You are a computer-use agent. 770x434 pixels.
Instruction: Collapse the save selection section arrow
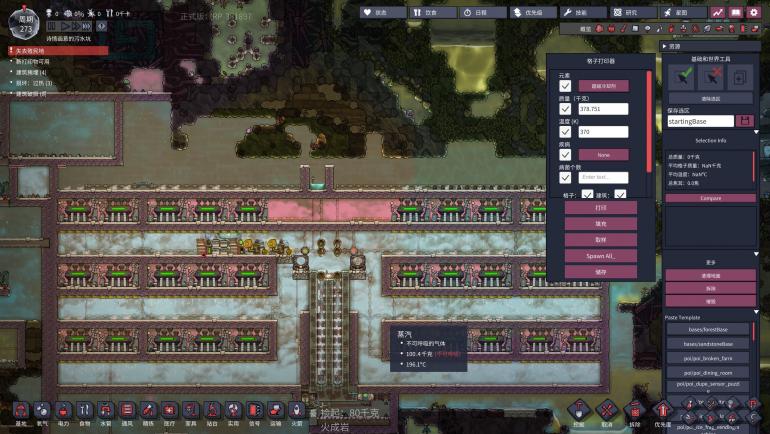coord(757,133)
